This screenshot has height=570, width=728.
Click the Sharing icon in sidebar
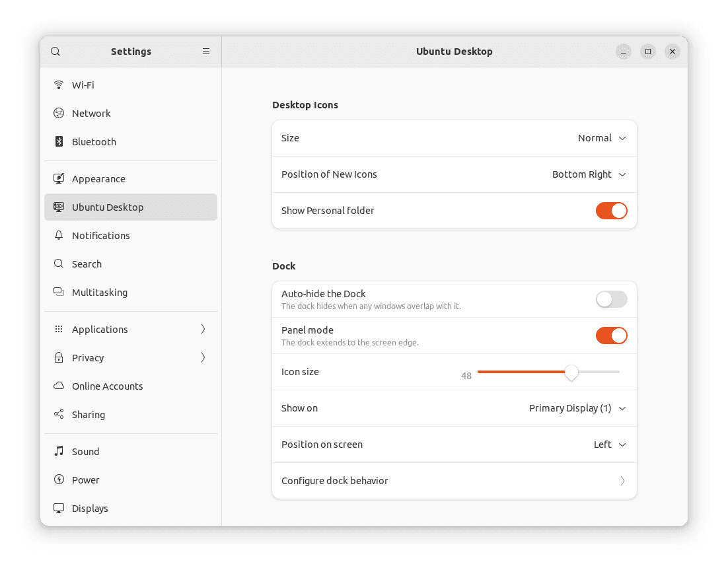pyautogui.click(x=59, y=414)
